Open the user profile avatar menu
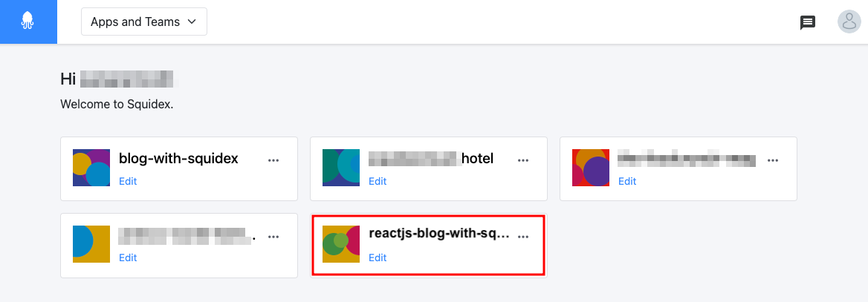This screenshot has width=868, height=302. pyautogui.click(x=849, y=22)
